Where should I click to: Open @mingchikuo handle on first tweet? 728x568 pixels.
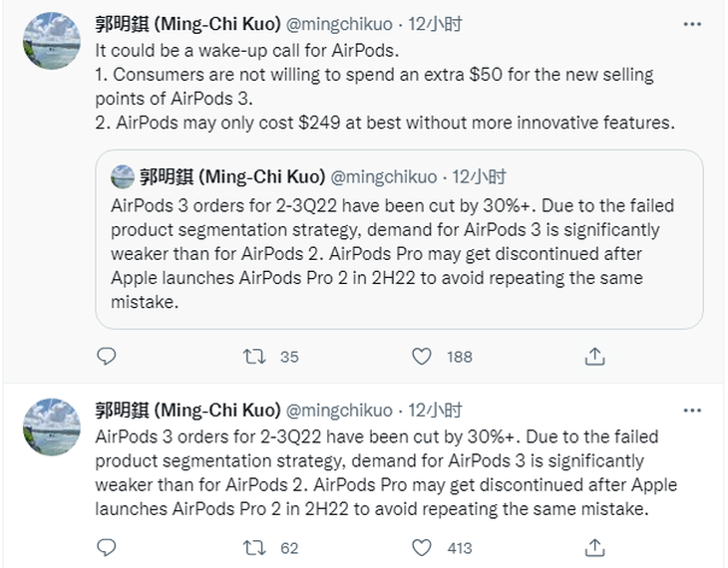[339, 24]
